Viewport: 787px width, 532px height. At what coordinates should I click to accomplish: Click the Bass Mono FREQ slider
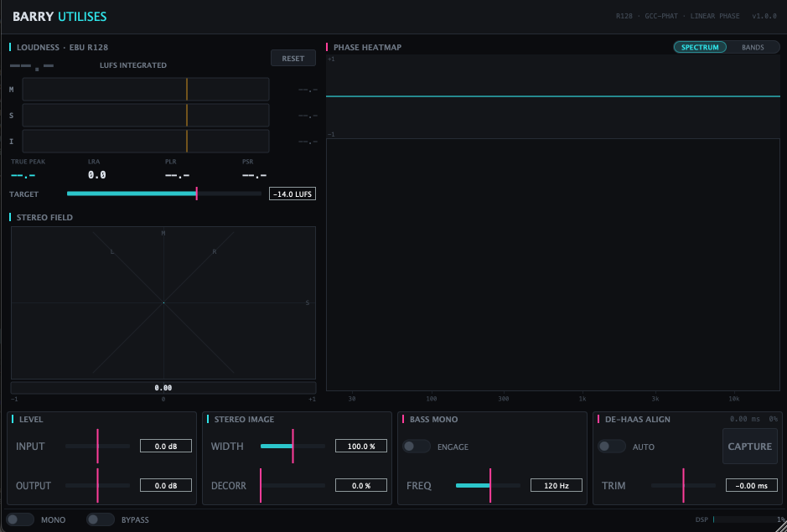click(x=488, y=485)
